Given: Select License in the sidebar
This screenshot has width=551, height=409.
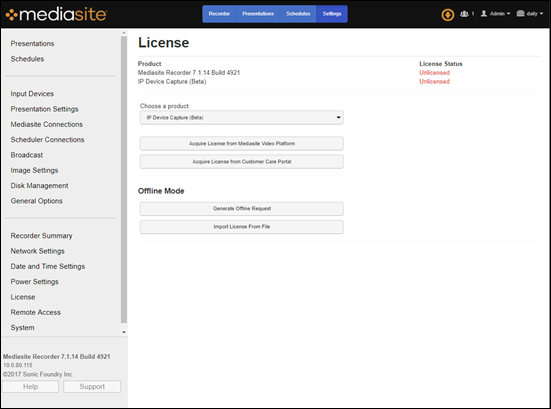Looking at the screenshot, I should click(23, 297).
